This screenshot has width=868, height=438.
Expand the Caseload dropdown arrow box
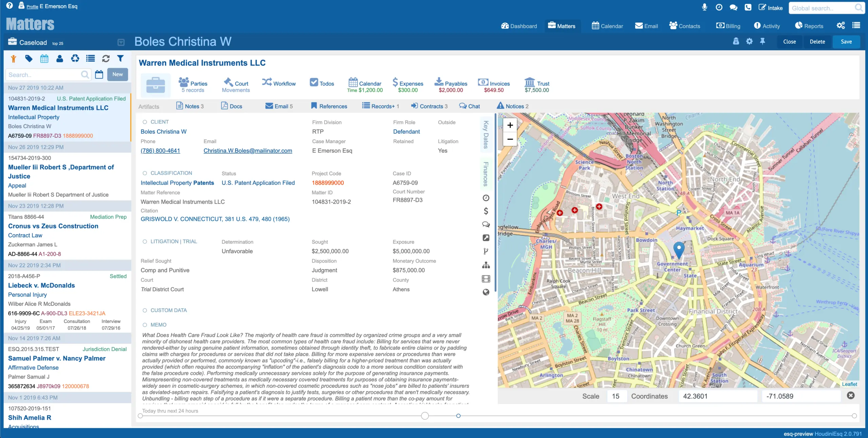121,42
